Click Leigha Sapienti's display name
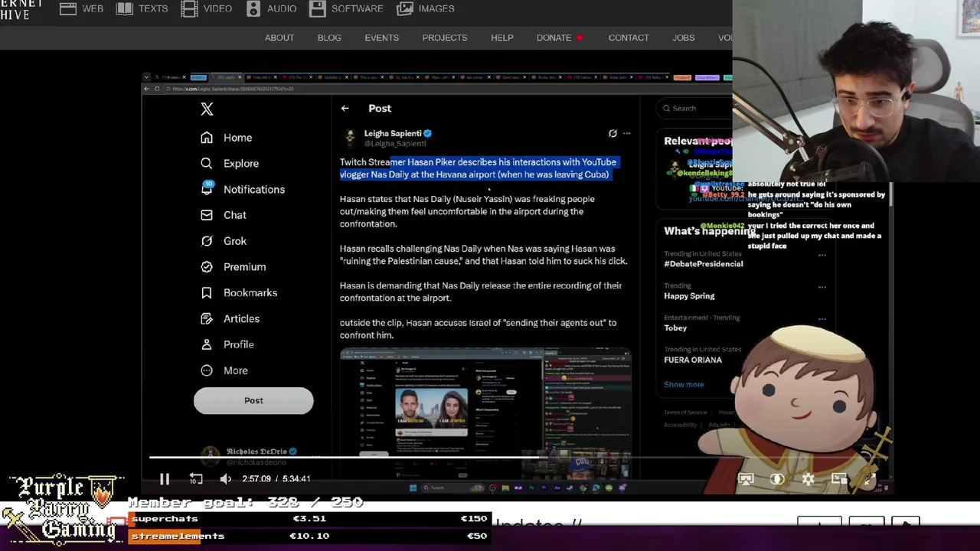The height and width of the screenshot is (551, 980). coord(393,133)
